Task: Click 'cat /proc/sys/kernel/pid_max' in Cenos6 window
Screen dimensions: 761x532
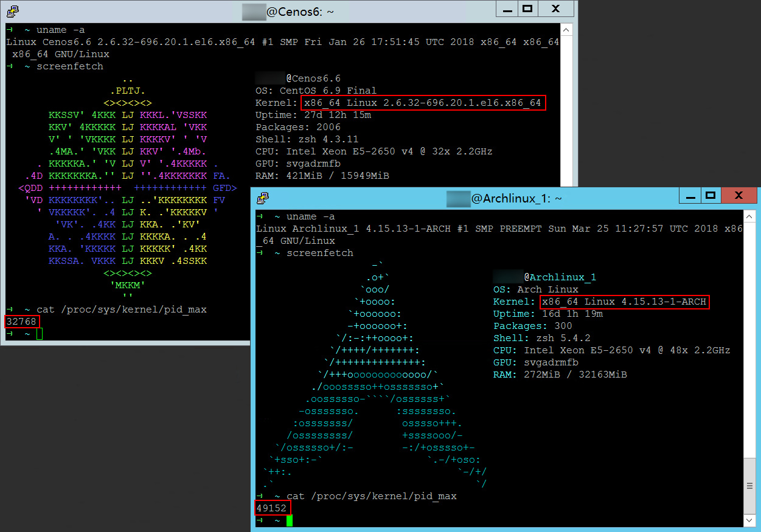Action: tap(122, 309)
